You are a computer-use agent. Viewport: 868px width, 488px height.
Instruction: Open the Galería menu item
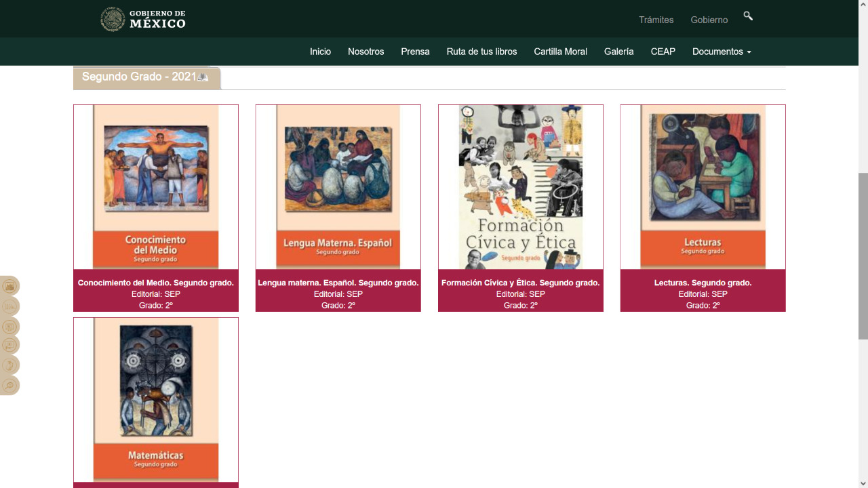pos(618,52)
